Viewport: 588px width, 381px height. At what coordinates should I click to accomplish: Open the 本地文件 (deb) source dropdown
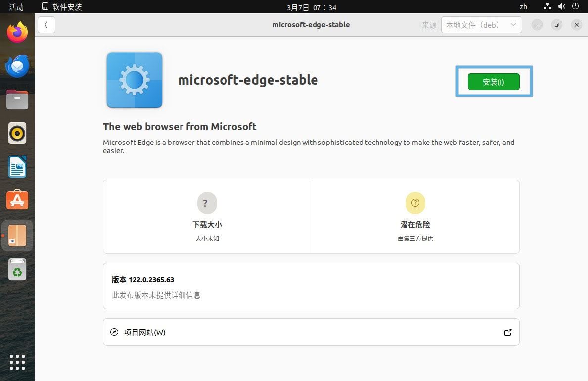tap(482, 25)
